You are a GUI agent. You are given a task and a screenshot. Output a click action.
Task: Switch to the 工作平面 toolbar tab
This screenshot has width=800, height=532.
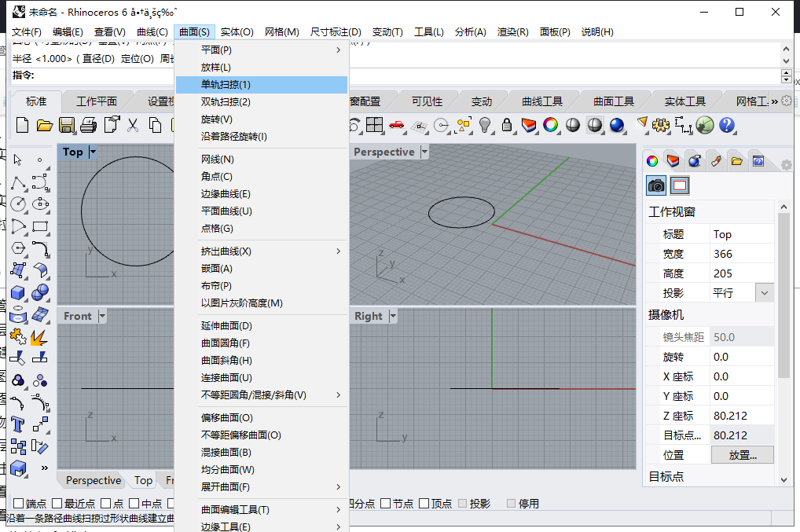pos(97,101)
